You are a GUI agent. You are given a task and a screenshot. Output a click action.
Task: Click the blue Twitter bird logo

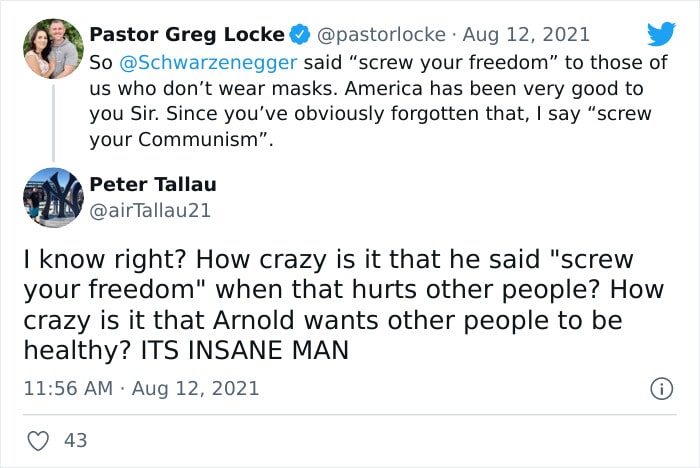(662, 33)
